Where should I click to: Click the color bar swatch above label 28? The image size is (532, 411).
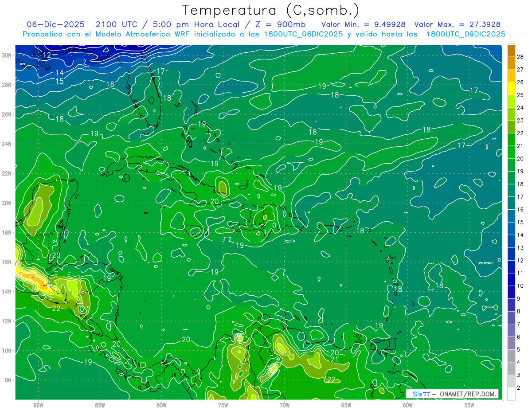511,51
